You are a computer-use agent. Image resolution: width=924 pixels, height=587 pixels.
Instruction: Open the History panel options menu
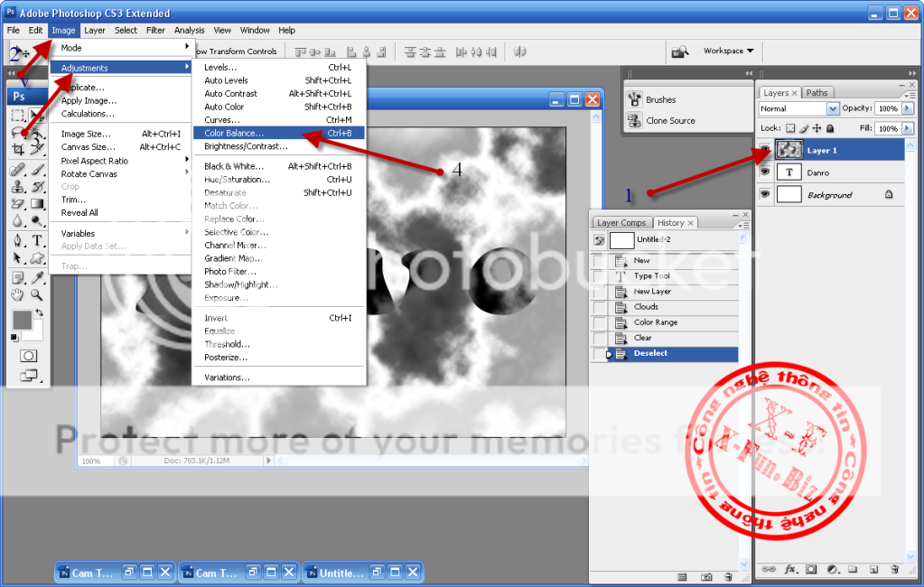[x=743, y=225]
